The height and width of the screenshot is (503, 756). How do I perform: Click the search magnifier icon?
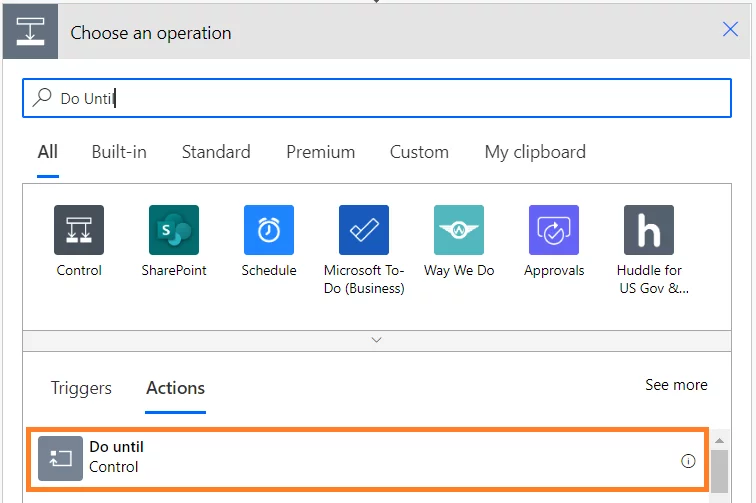click(x=42, y=97)
